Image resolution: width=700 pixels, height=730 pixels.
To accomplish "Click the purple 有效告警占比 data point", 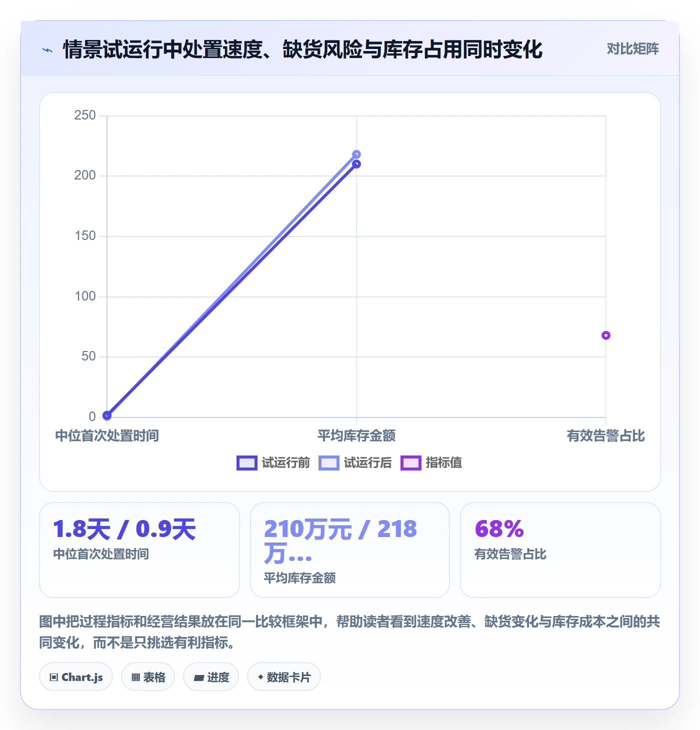I will (x=606, y=335).
